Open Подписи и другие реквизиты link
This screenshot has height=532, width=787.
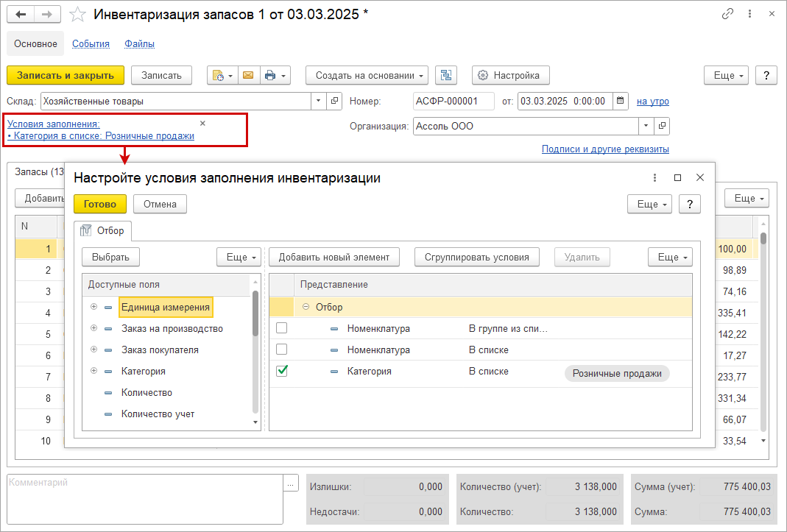point(605,149)
